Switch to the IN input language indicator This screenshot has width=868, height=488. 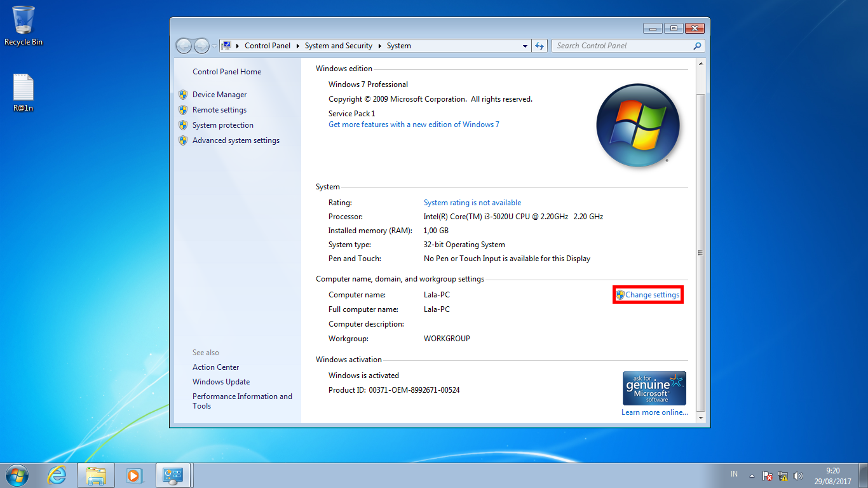click(x=733, y=474)
